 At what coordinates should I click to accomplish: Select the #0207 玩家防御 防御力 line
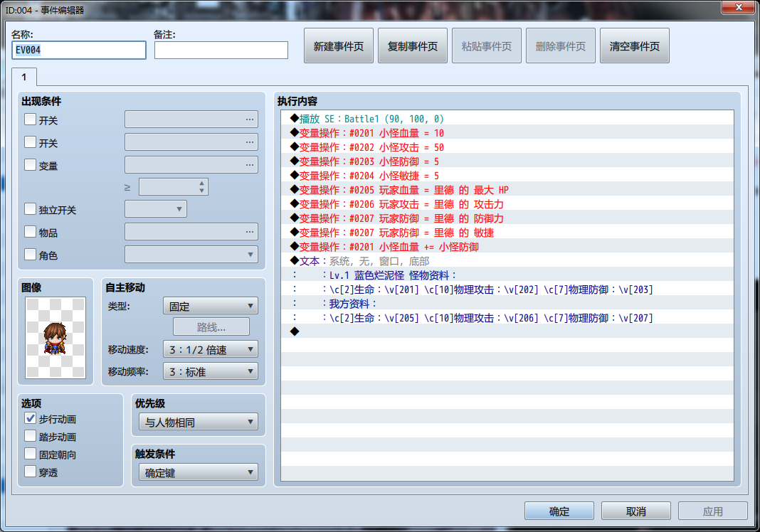(507, 218)
